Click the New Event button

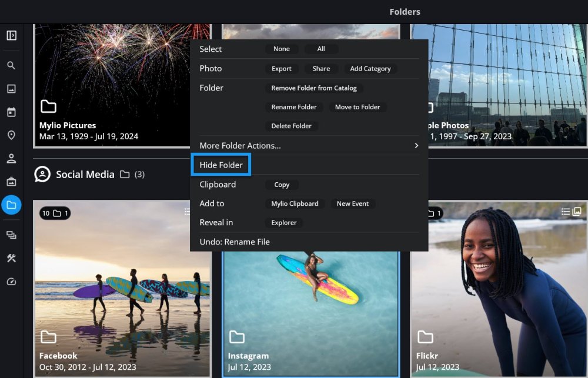353,203
